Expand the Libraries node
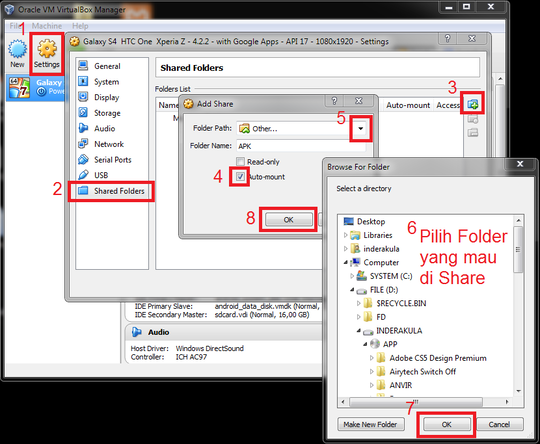This screenshot has width=540, height=444. (345, 235)
